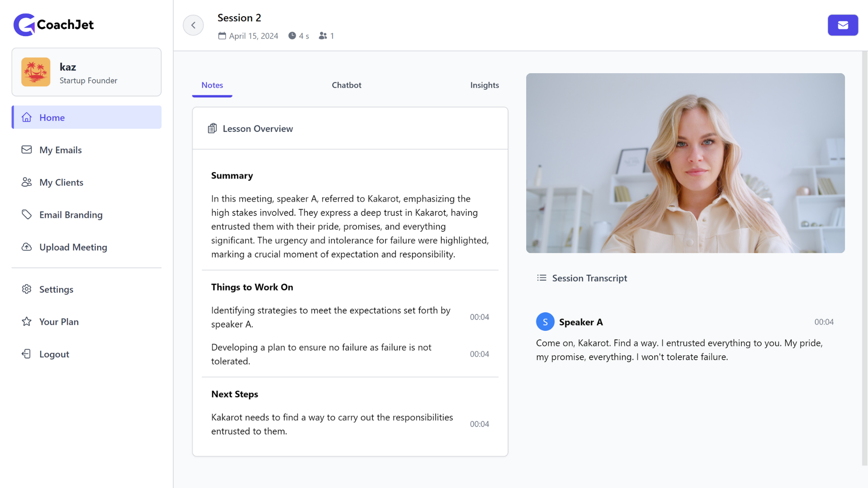Open Email Branding settings
Screen dimensions: 868x488
click(x=71, y=214)
